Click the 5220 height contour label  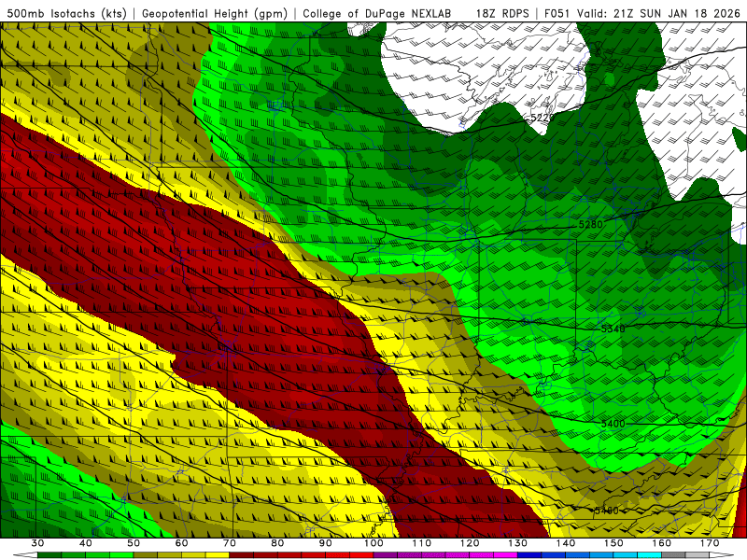coord(543,118)
